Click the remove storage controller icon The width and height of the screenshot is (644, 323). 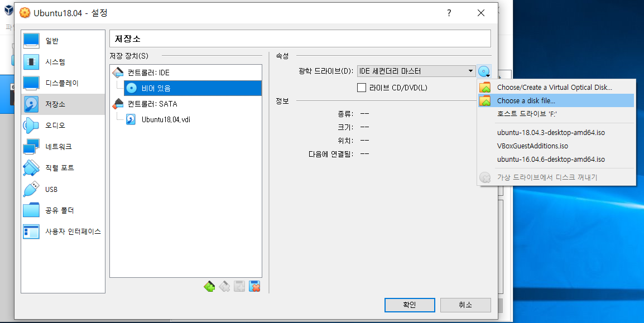click(x=224, y=286)
